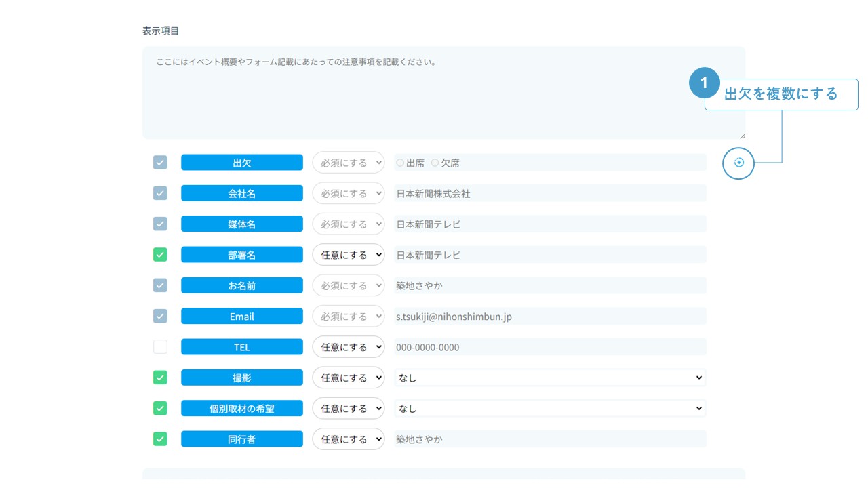The width and height of the screenshot is (868, 488).
Task: Uncheck the 同行者 checkbox
Action: click(160, 439)
